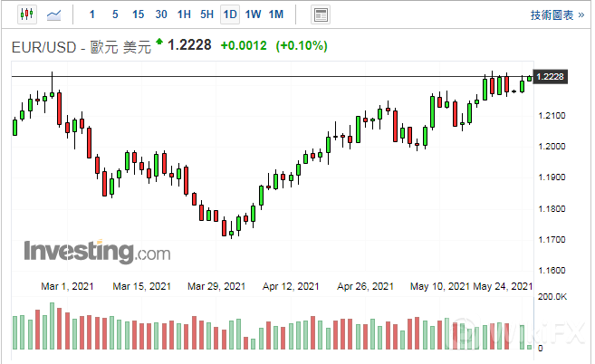Click the May 10, 2021 date marker
This screenshot has width=595, height=364.
[439, 286]
